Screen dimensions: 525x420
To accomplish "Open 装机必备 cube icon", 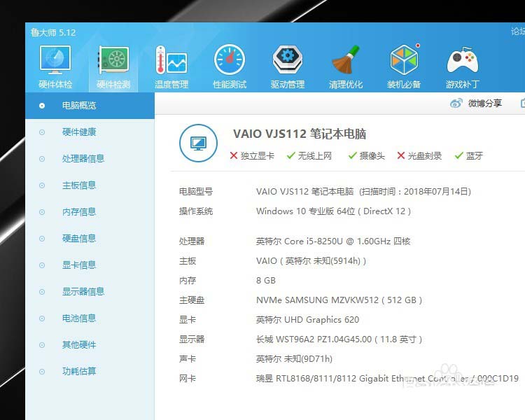I will [x=404, y=59].
